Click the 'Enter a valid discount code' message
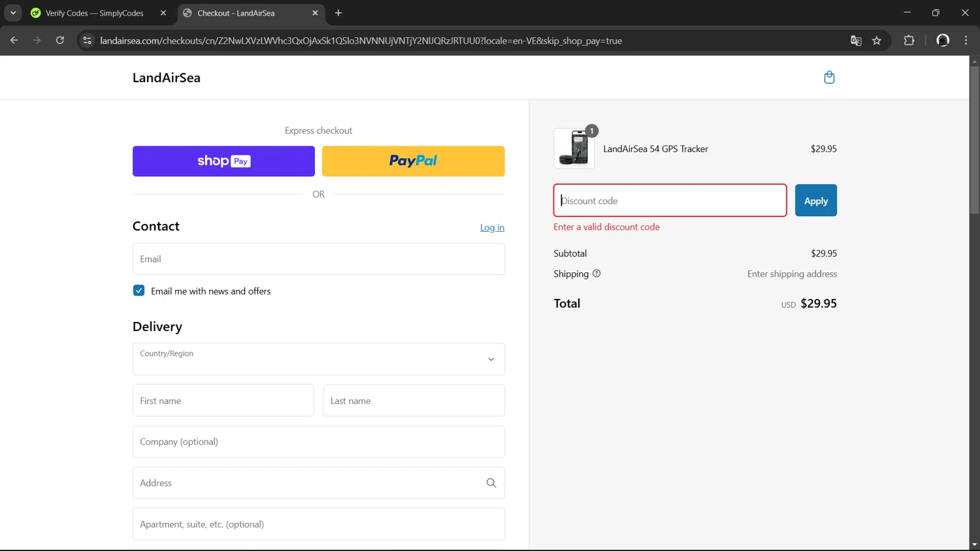 [606, 227]
